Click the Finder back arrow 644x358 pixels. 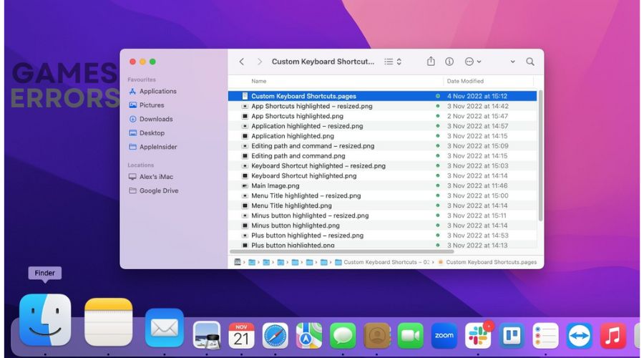click(242, 62)
